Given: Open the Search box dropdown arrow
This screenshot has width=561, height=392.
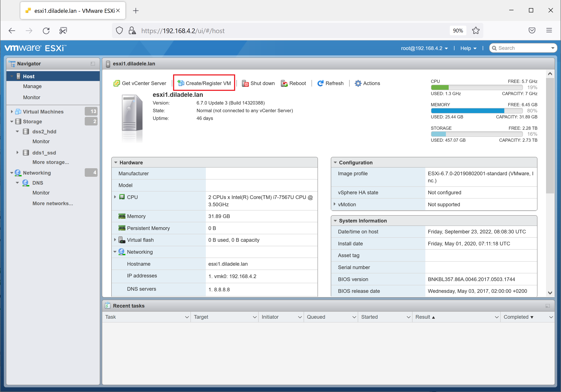Looking at the screenshot, I should coord(553,48).
